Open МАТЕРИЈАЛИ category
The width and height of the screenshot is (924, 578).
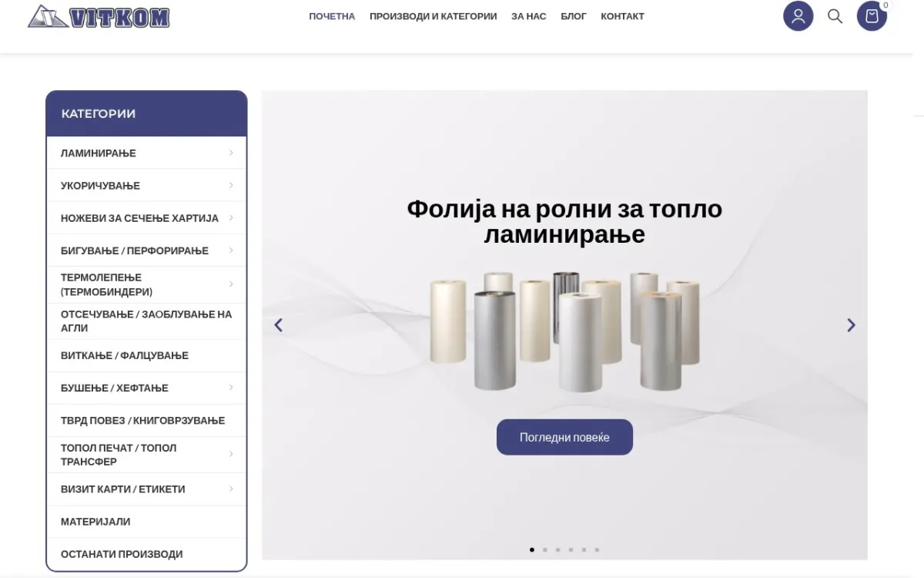coord(95,522)
